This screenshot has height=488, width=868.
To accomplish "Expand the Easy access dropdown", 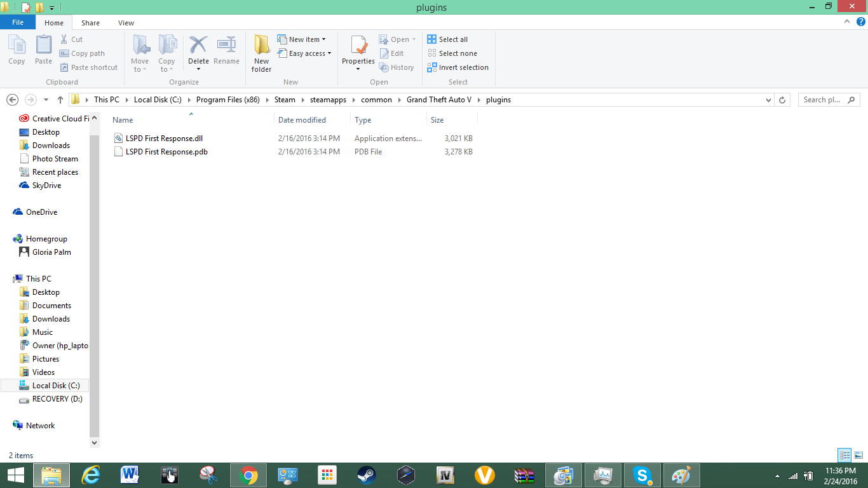I will [304, 53].
